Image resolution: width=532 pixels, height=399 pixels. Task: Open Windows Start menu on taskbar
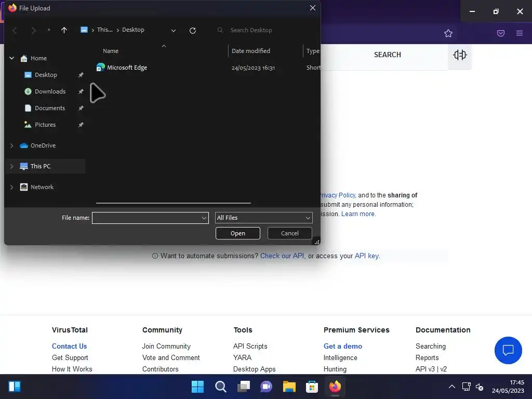197,387
